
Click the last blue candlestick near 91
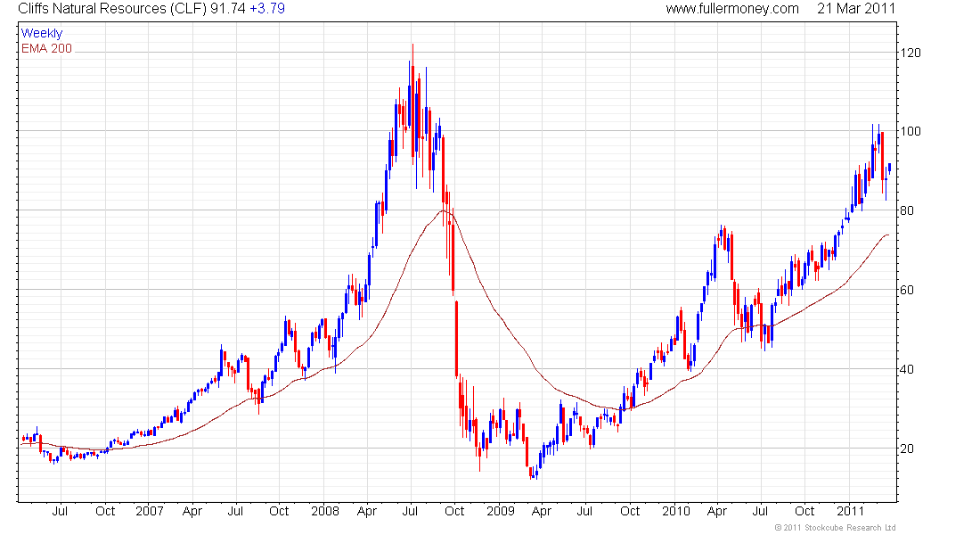point(889,168)
